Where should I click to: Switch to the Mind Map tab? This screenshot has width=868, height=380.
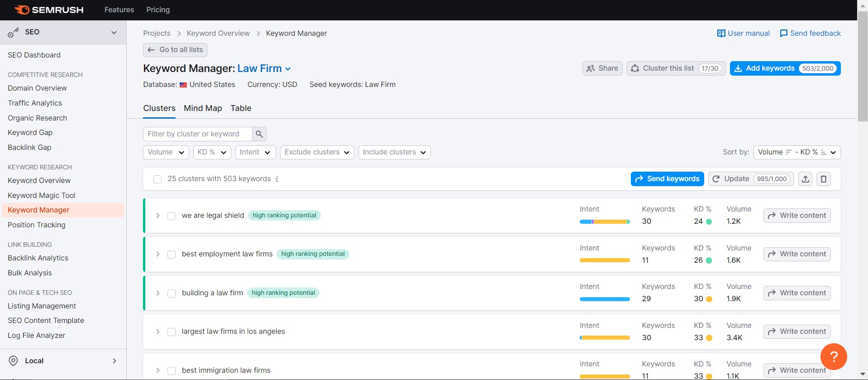pos(203,108)
